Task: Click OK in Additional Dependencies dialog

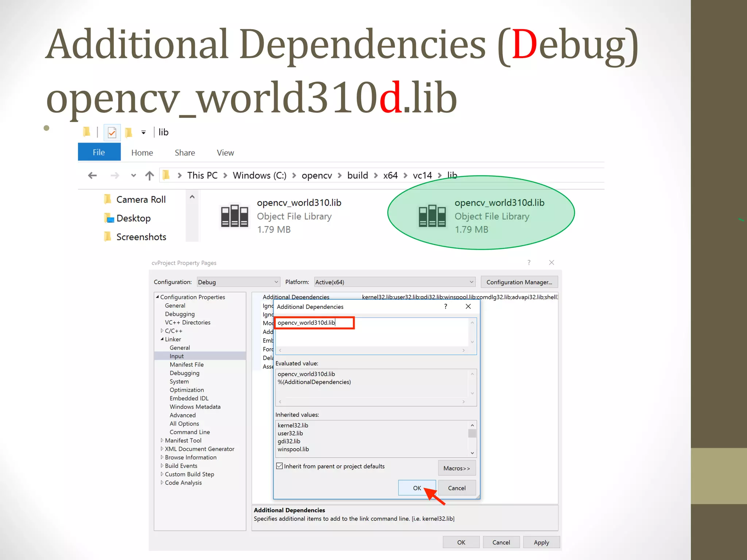Action: (x=417, y=488)
